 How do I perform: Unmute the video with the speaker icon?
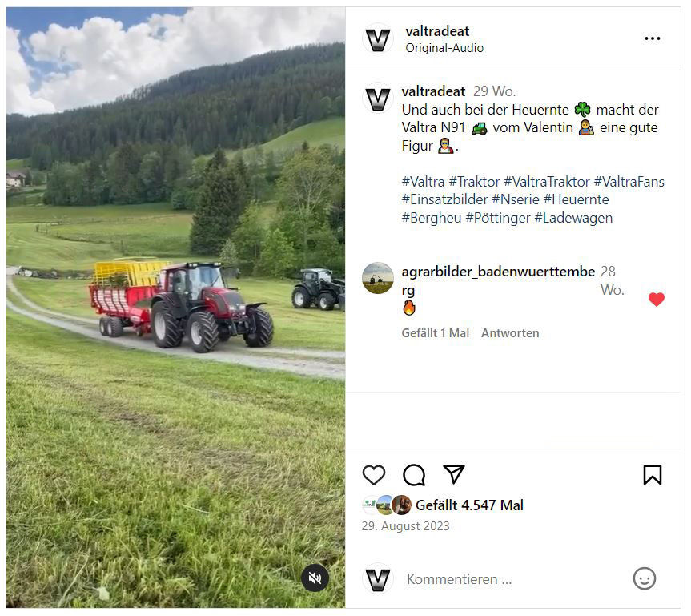pos(315,578)
